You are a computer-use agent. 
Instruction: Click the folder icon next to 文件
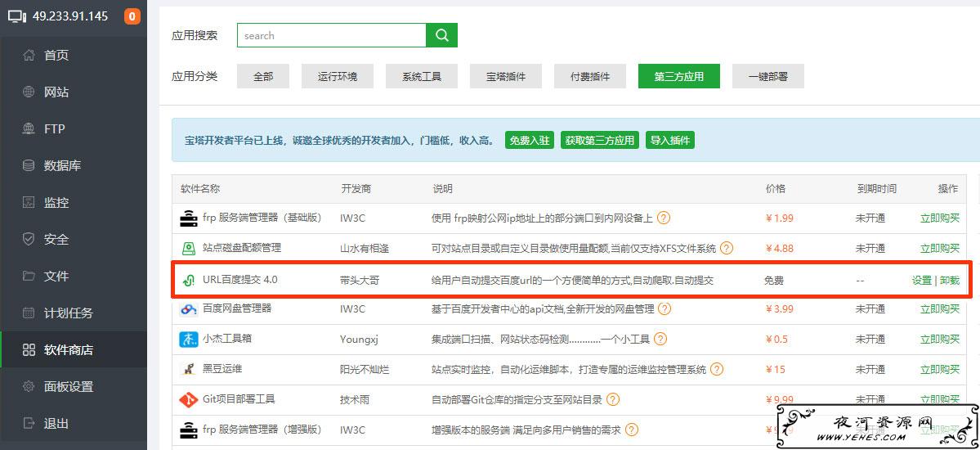point(28,276)
